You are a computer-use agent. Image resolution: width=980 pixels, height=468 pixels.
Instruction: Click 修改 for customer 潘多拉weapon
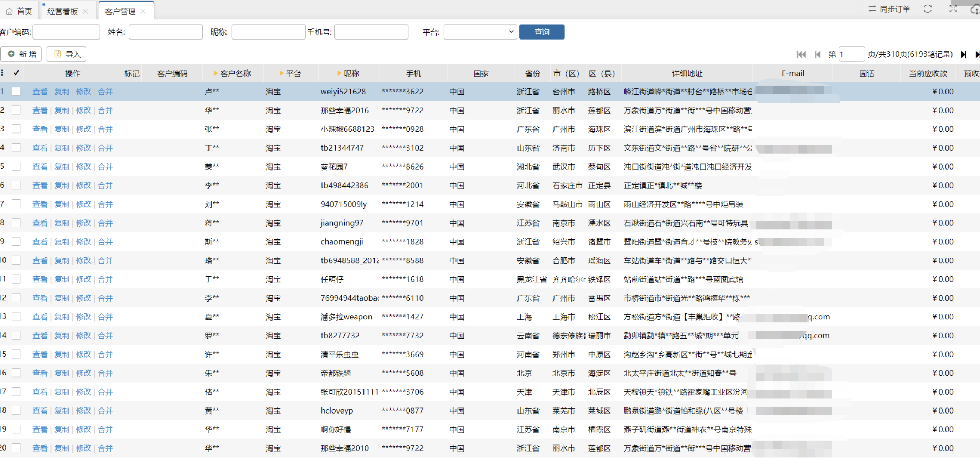pos(84,317)
